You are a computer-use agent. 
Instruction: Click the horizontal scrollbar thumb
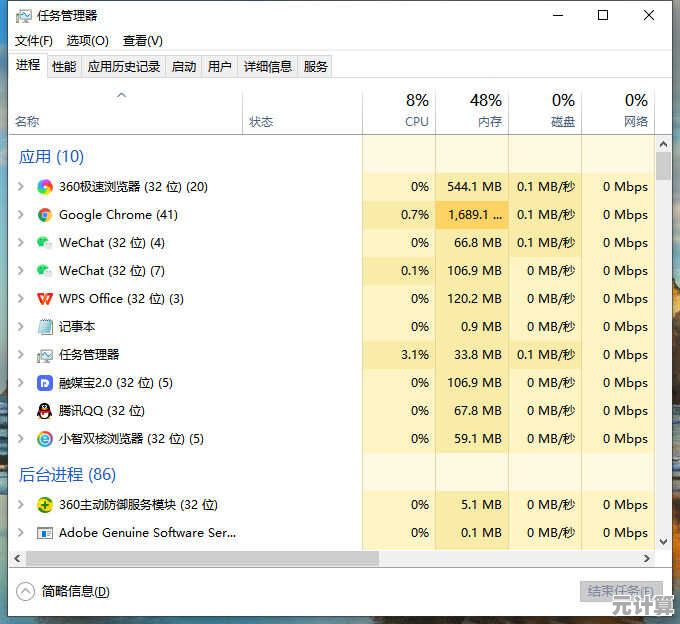point(202,559)
